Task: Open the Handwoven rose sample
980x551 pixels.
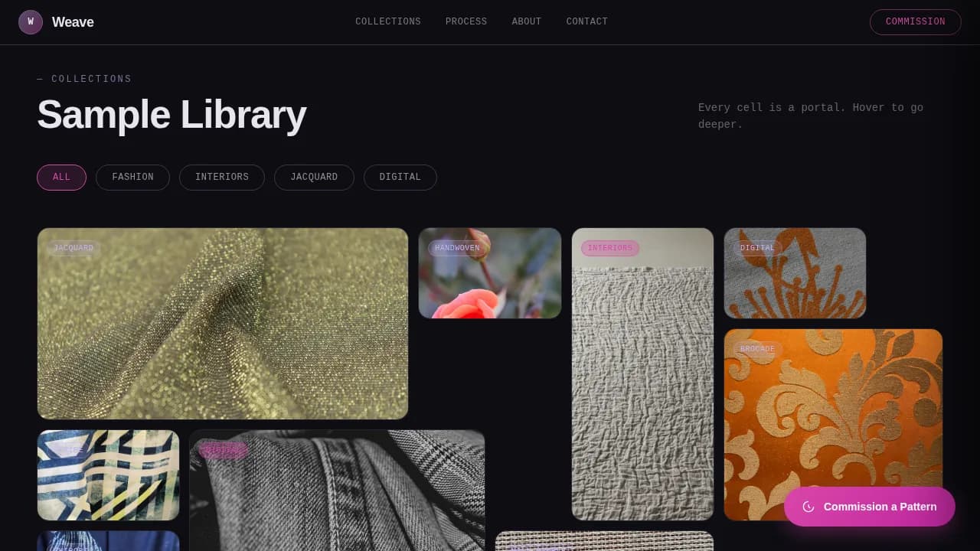Action: click(490, 273)
